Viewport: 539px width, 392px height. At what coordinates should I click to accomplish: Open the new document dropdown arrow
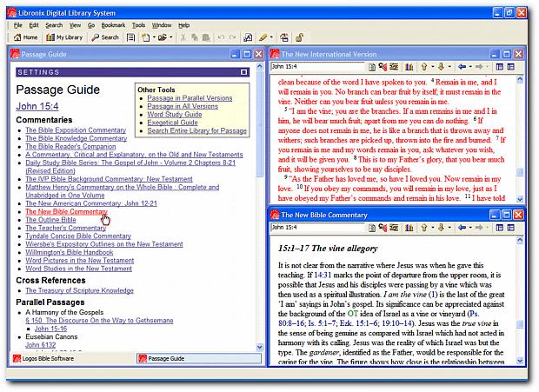(x=154, y=37)
